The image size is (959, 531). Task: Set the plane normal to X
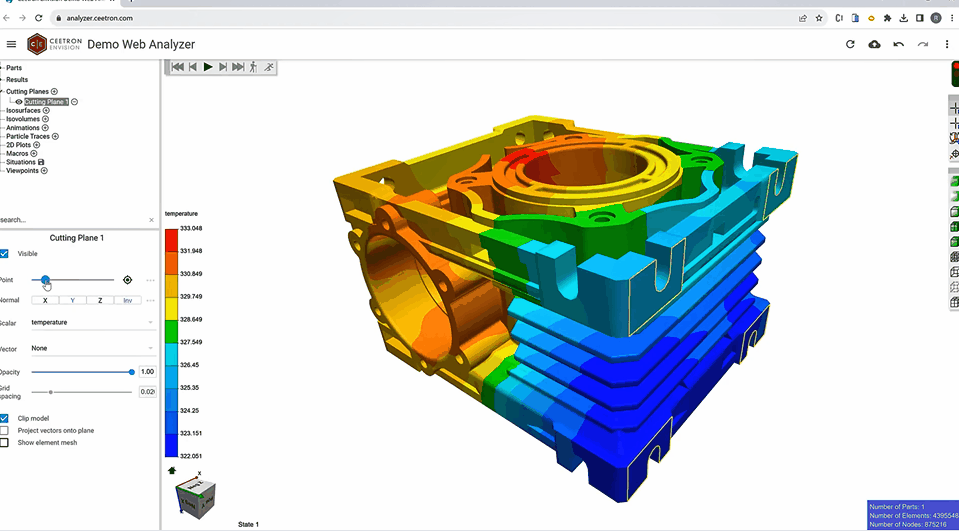coord(45,300)
